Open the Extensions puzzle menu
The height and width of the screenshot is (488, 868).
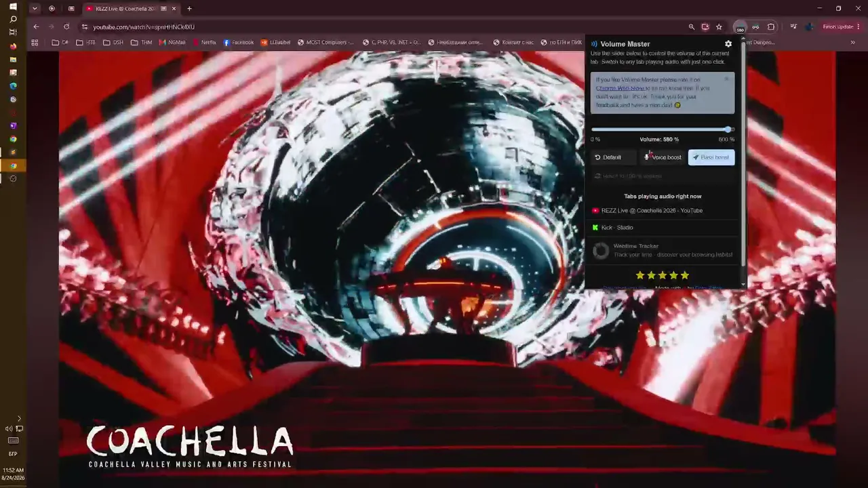[771, 27]
